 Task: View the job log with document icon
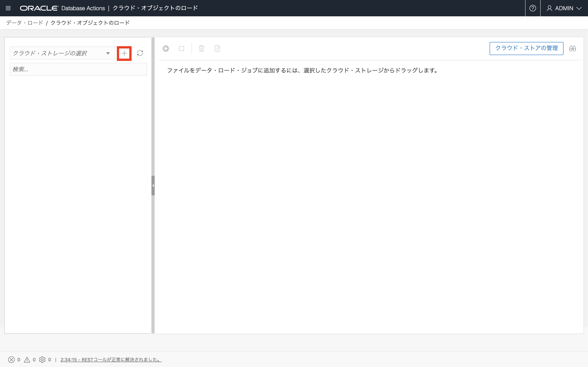tap(217, 49)
